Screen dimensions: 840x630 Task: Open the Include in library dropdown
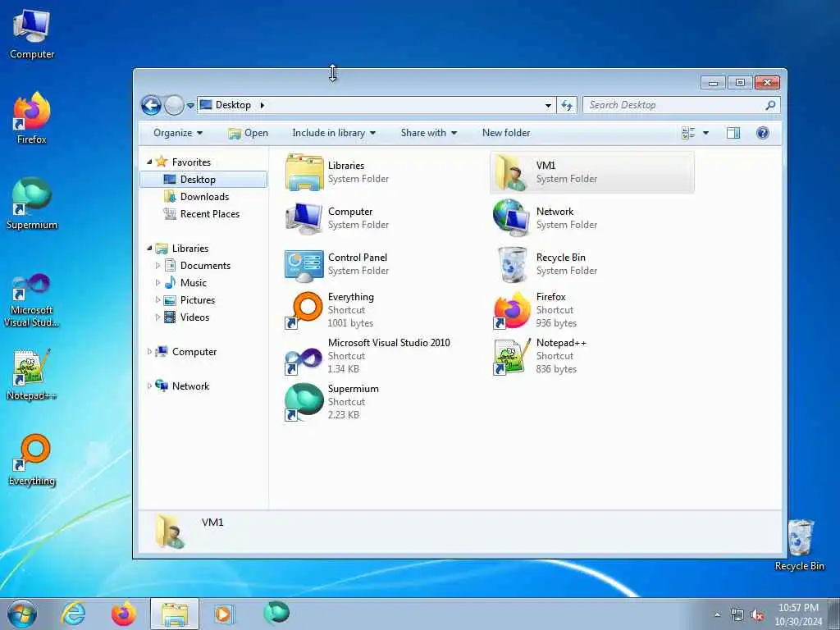[334, 133]
